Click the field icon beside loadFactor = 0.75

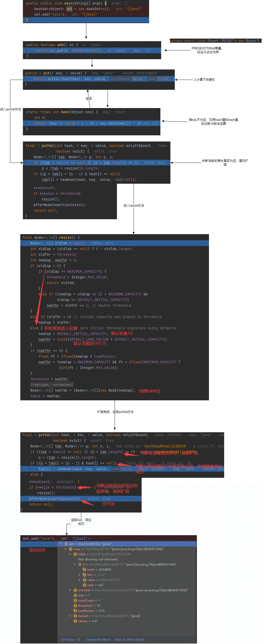point(75,611)
